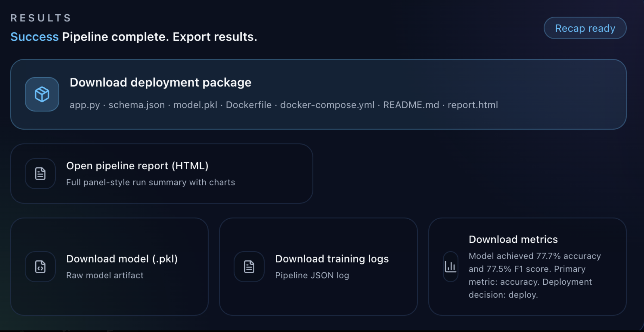Click Download model (.pkl) title
This screenshot has height=332, width=644.
point(122,259)
